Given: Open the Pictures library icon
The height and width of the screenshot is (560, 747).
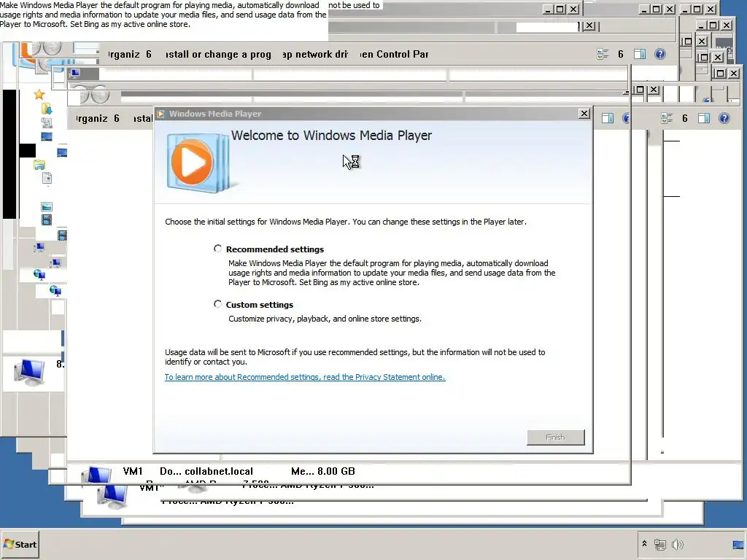Looking at the screenshot, I should (x=47, y=206).
